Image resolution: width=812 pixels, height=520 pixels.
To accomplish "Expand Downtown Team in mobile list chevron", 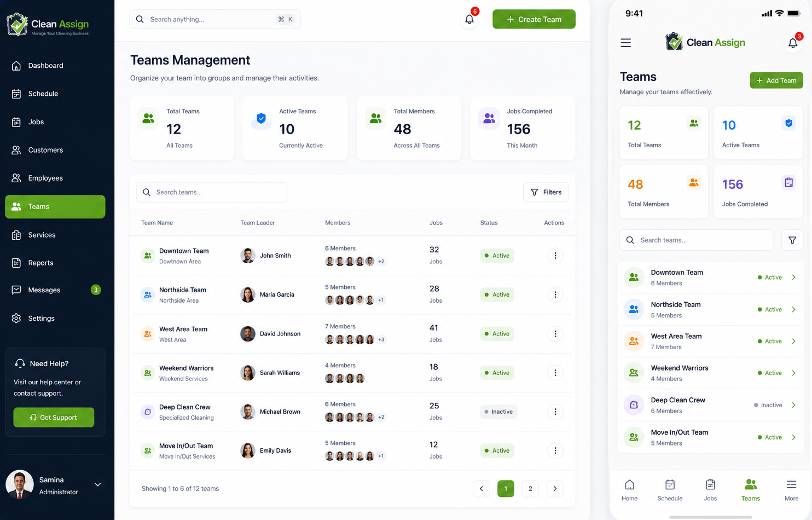I will [x=793, y=278].
